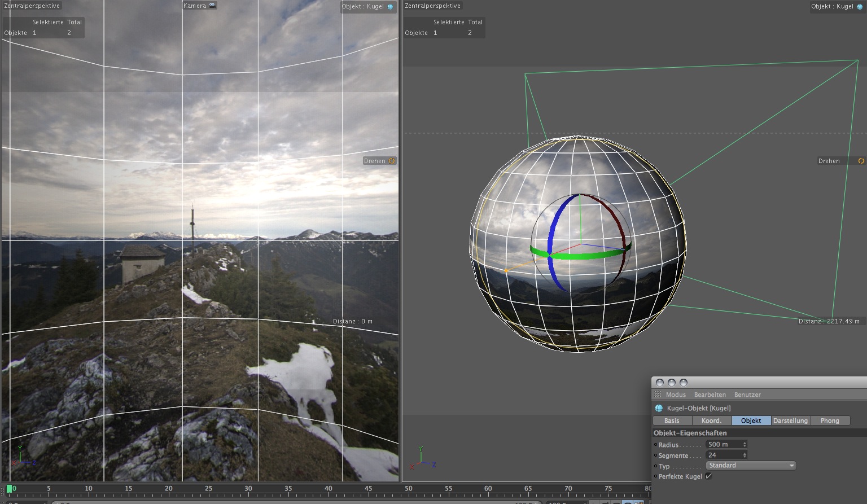Toggle the Perfekte Kugel checkbox

click(709, 476)
